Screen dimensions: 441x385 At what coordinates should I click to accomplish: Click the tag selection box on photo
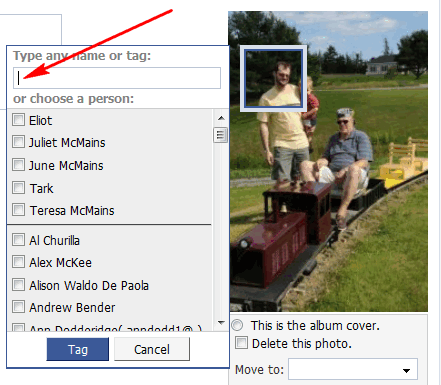273,78
